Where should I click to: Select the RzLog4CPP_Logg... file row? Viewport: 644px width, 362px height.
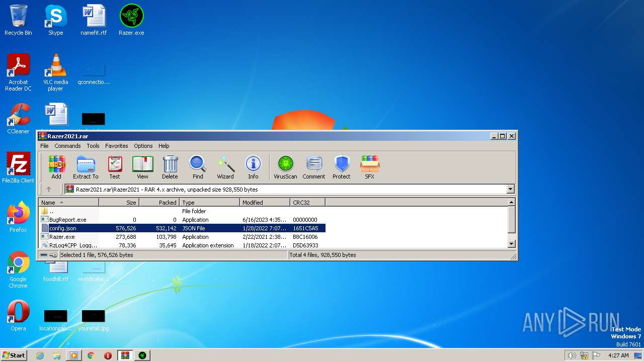[x=182, y=245]
